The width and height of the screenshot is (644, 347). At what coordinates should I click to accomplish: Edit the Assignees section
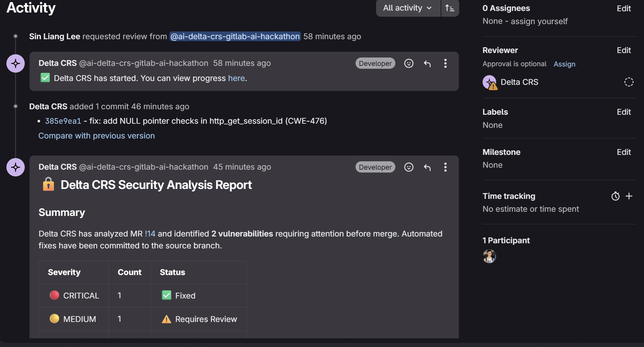point(623,8)
